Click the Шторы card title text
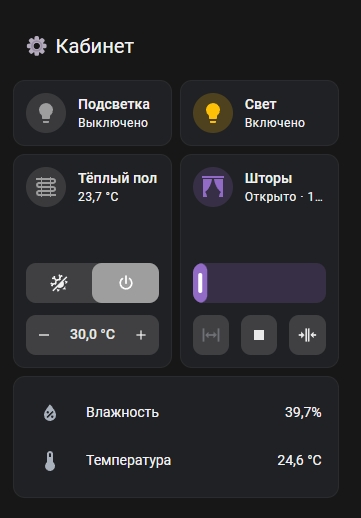361x518 pixels. tap(268, 179)
